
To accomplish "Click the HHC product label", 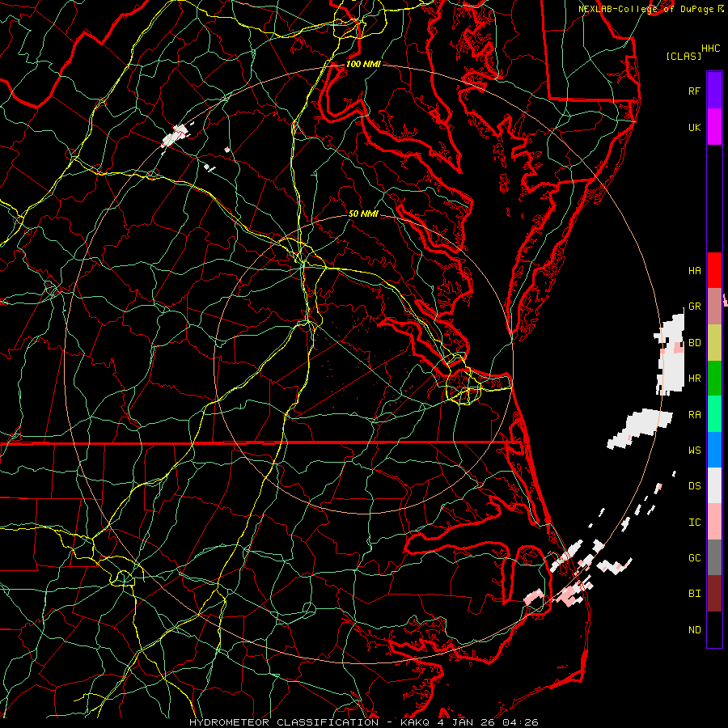I will [x=710, y=49].
